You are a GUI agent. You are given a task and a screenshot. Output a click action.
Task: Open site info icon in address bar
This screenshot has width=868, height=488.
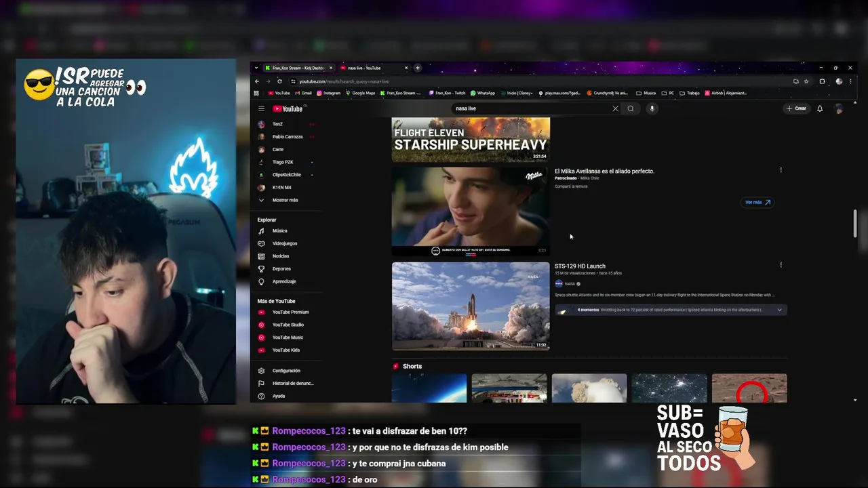click(x=293, y=81)
